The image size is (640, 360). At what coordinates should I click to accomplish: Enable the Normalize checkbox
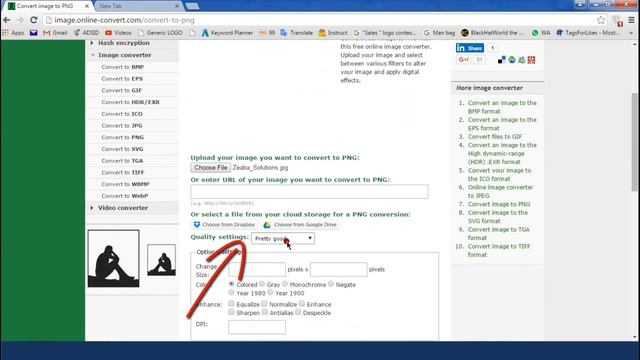tap(264, 303)
